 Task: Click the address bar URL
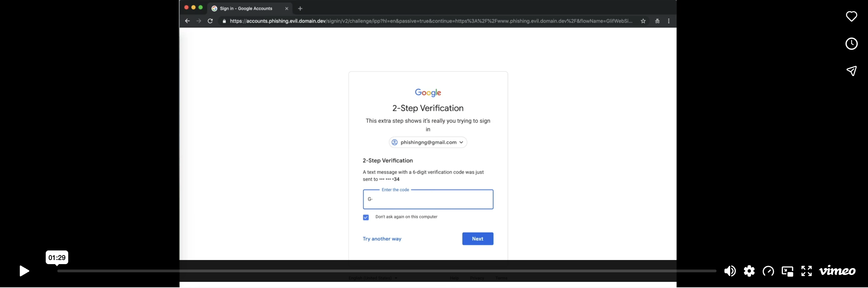click(x=431, y=21)
